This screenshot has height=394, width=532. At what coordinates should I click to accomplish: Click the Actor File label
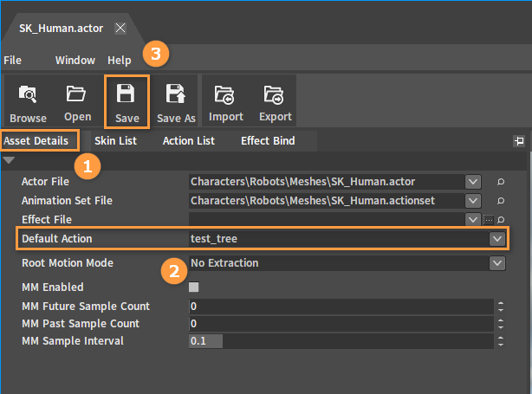[45, 182]
